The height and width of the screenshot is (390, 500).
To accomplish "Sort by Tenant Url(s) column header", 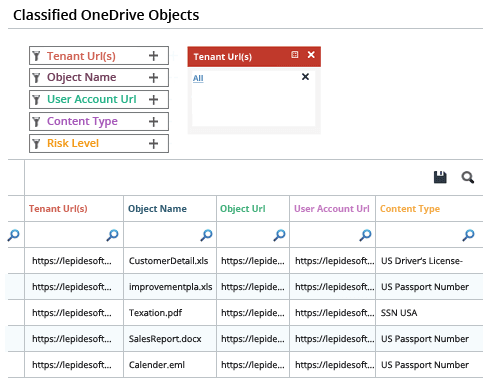I will (58, 209).
